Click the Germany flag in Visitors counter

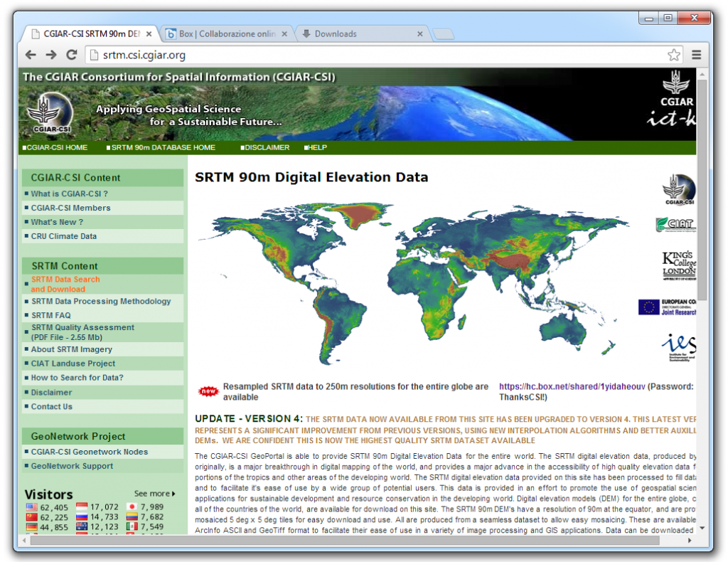[x=31, y=526]
